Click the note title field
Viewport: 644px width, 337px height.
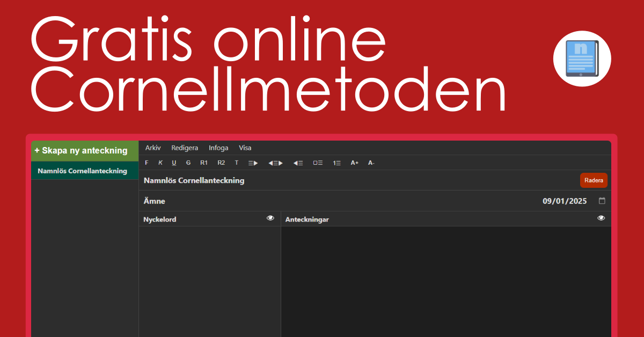(358, 180)
